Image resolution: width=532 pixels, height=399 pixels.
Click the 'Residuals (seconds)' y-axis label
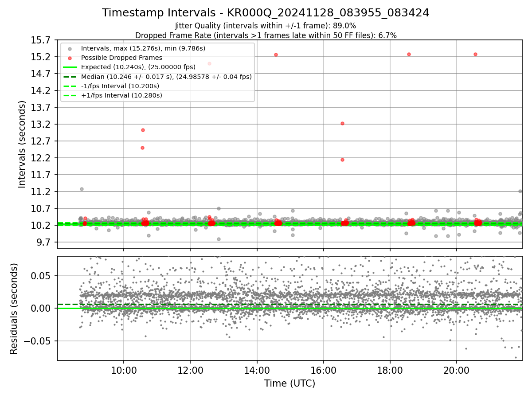(14, 309)
